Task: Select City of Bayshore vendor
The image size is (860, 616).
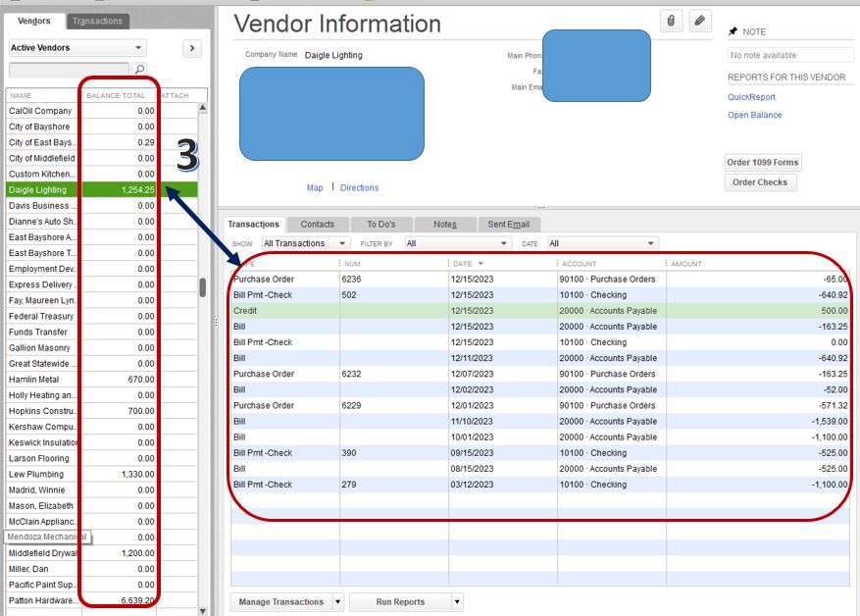Action: tap(101, 127)
